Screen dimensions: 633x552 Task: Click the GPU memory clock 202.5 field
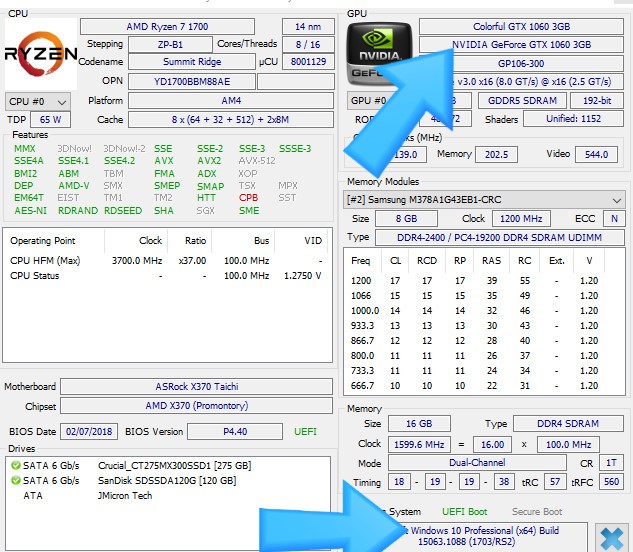click(x=496, y=154)
